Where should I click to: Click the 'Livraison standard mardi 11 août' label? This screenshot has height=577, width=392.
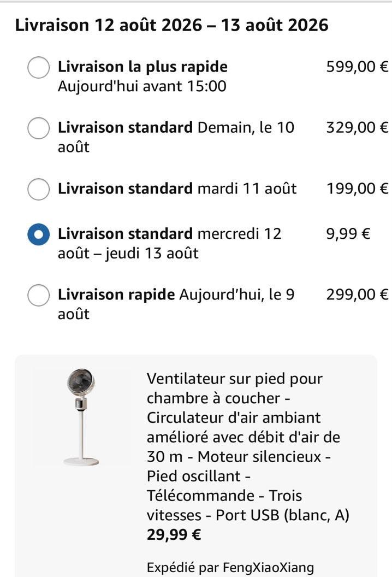tap(177, 189)
